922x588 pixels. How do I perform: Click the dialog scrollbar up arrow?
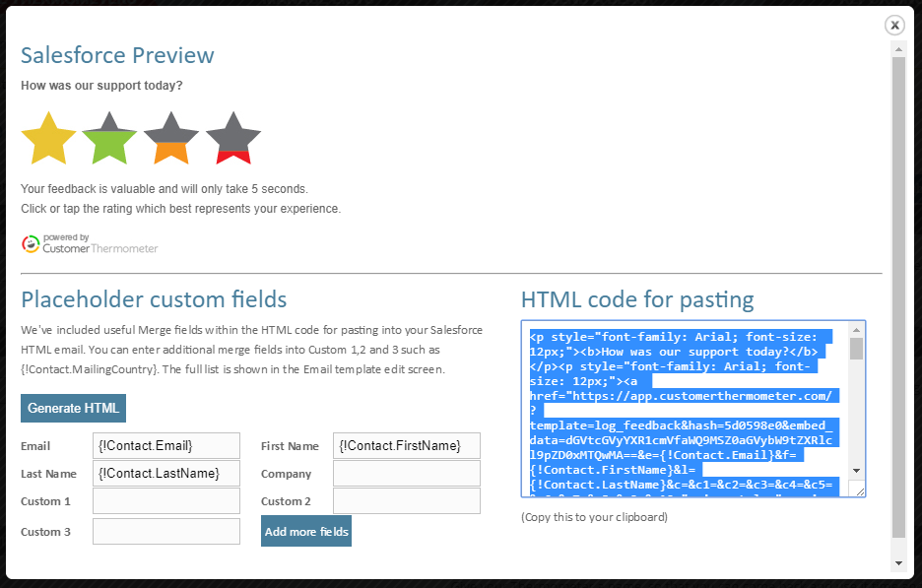(898, 50)
